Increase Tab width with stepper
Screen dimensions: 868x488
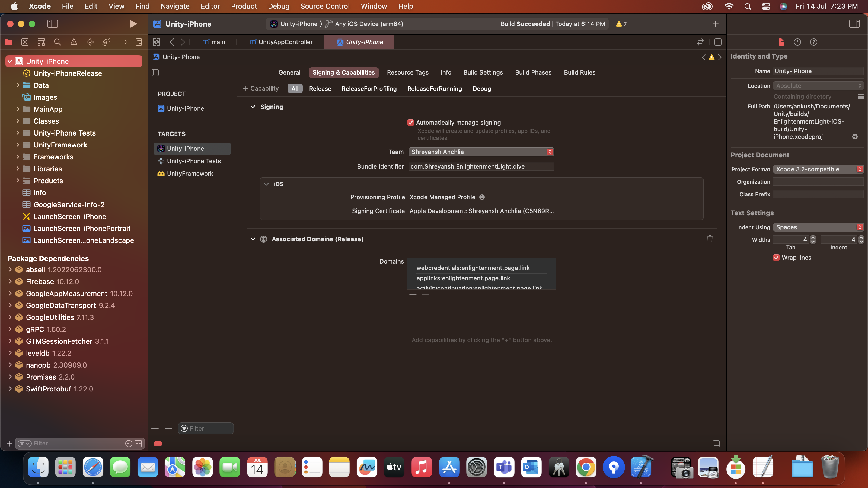[813, 238]
